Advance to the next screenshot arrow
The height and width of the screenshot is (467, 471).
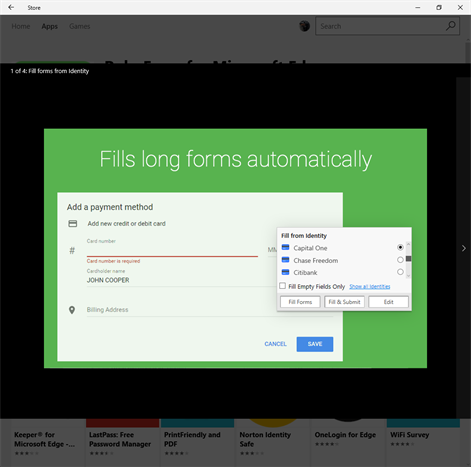pos(463,248)
